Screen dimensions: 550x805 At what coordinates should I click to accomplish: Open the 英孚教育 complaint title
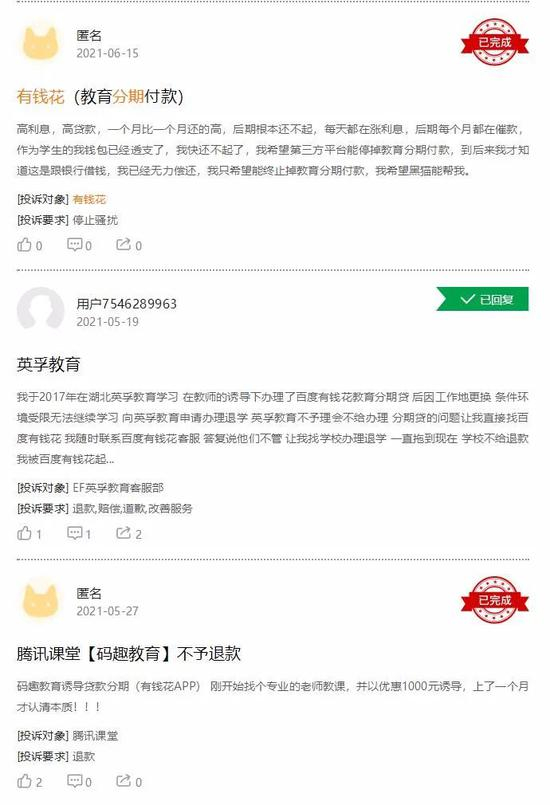point(48,365)
